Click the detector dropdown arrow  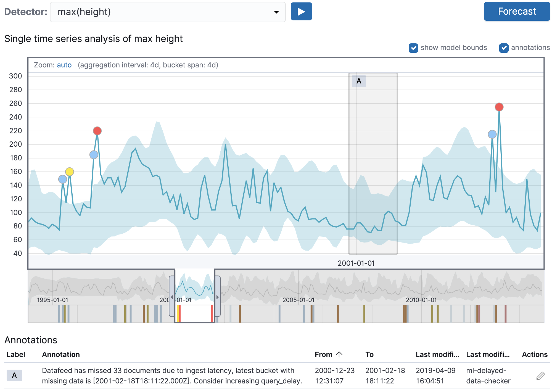[x=276, y=12]
